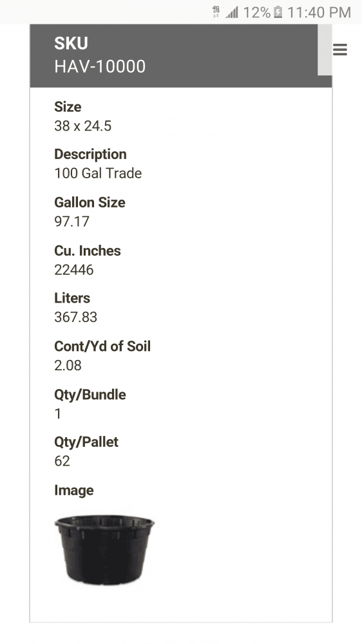Click the 2.08 soil value
The height and width of the screenshot is (644, 362).
[x=68, y=365]
